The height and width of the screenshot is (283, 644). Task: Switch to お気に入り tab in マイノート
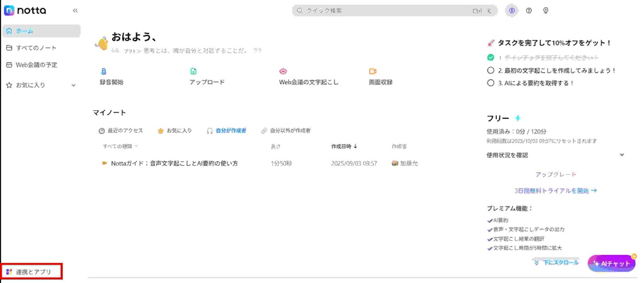[x=175, y=131]
